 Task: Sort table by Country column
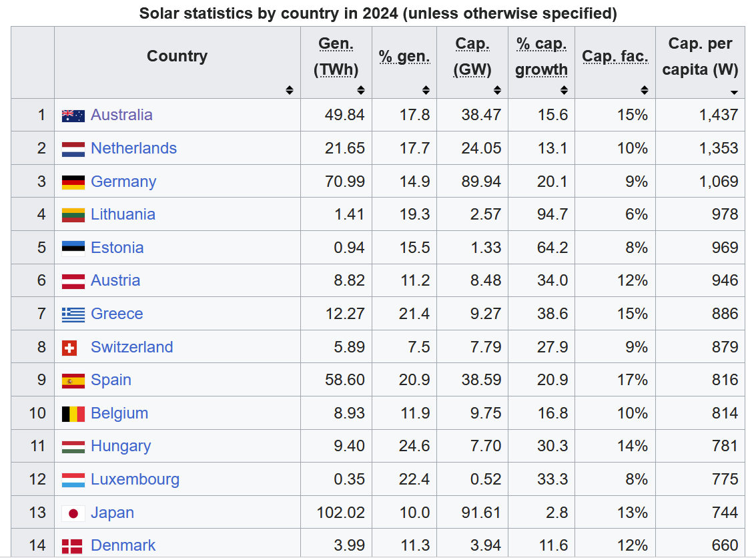pos(289,90)
